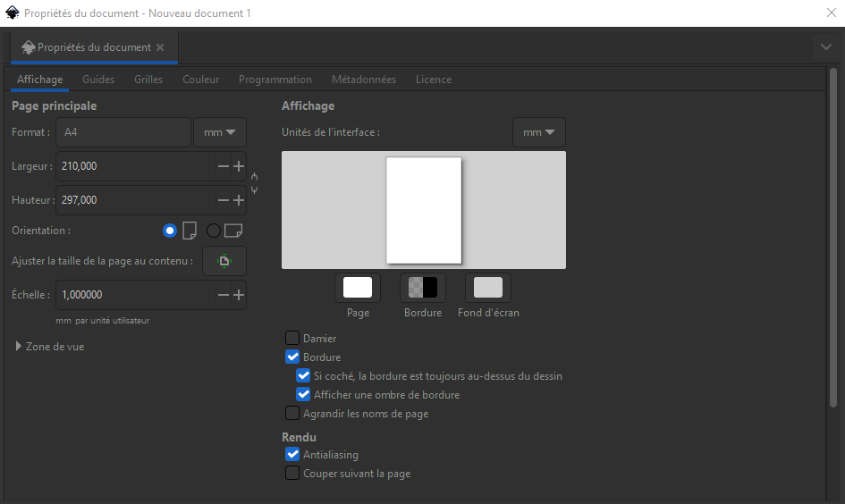This screenshot has height=504, width=845.
Task: Click the Inkscape logo in the title bar
Action: click(x=12, y=13)
